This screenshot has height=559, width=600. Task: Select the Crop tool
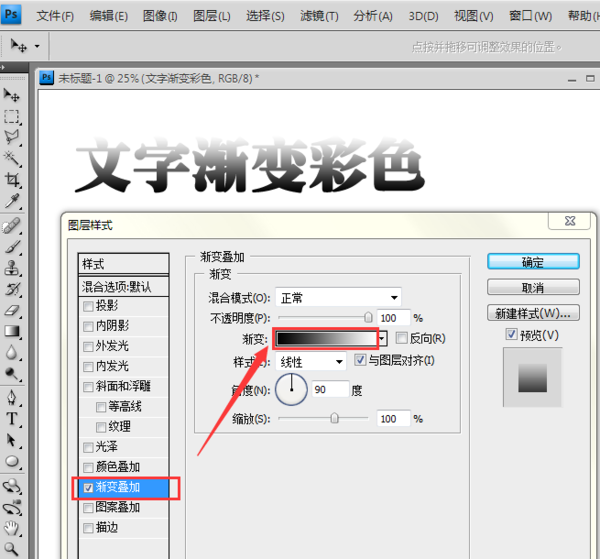click(x=11, y=179)
